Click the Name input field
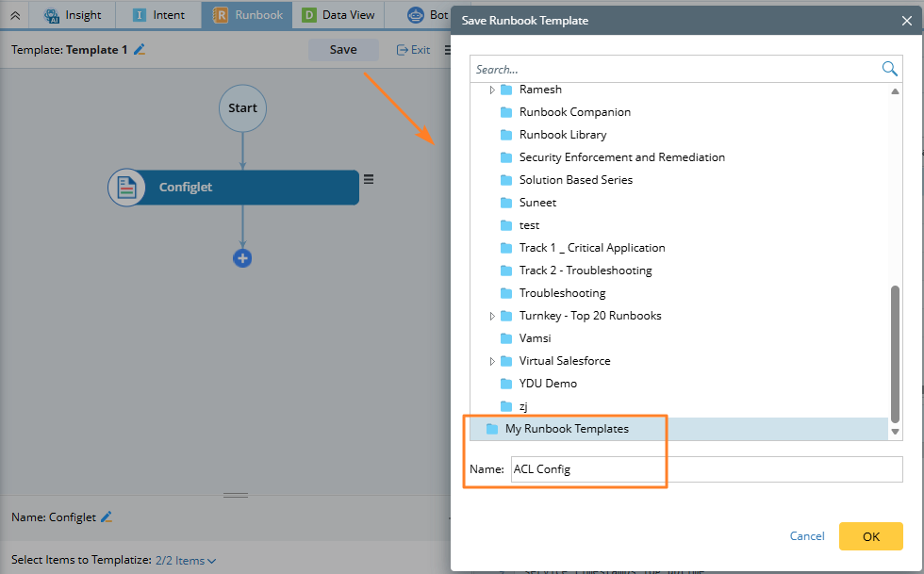 tap(706, 469)
